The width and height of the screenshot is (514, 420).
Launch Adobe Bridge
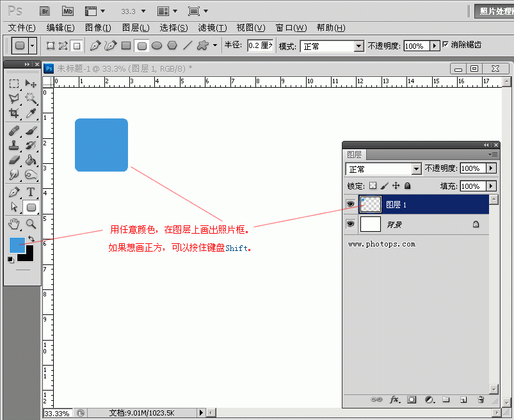(45, 12)
